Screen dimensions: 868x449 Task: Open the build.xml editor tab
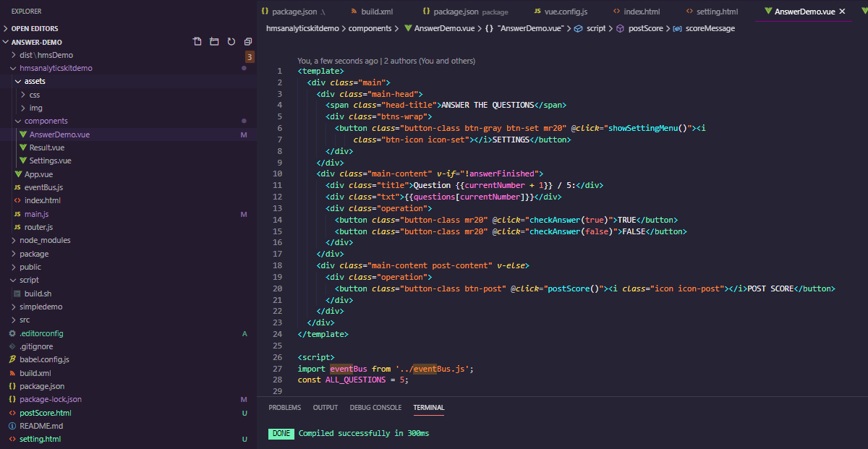[x=376, y=12]
